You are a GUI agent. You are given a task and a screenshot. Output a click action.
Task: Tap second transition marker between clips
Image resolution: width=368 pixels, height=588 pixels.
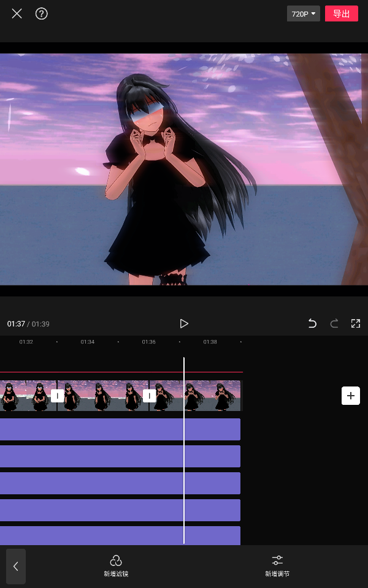[149, 396]
